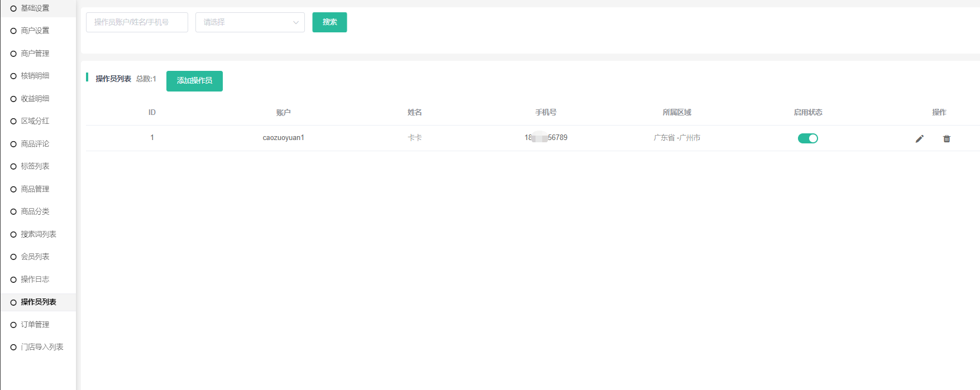Open 门店导入列表 sidebar item
Viewport: 980px width, 390px height.
point(42,347)
